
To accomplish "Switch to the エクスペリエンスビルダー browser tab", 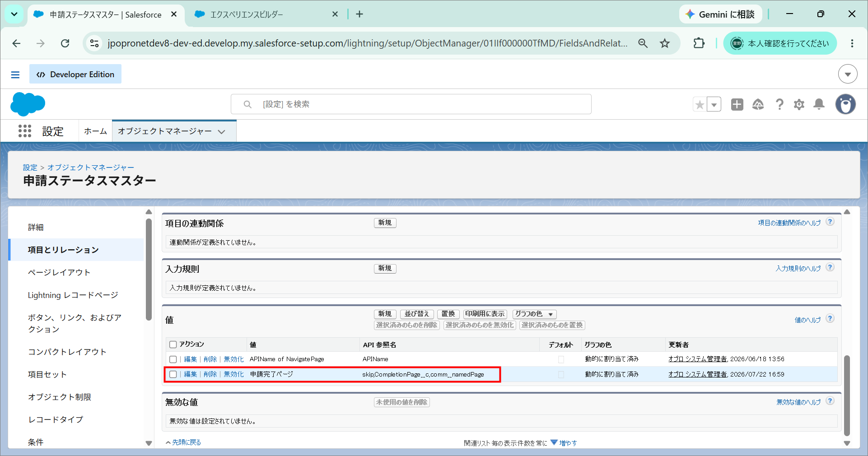I will tap(266, 14).
